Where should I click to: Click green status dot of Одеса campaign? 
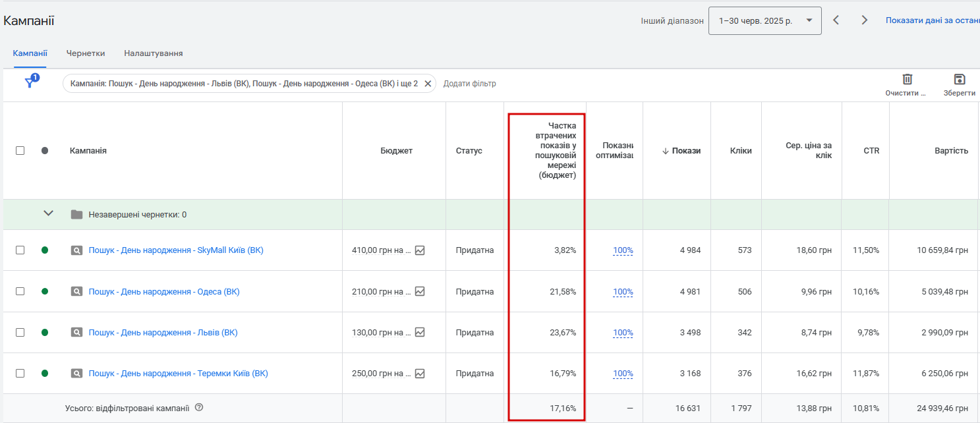(45, 291)
